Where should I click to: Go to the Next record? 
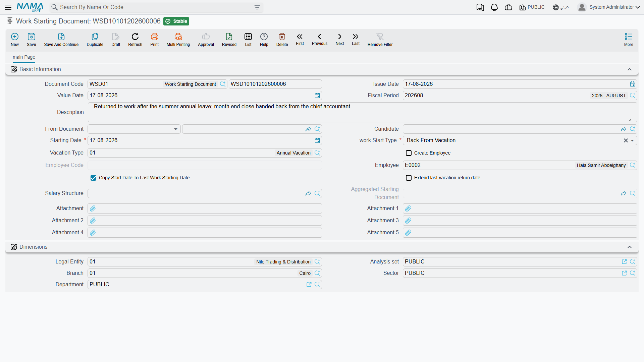point(340,39)
